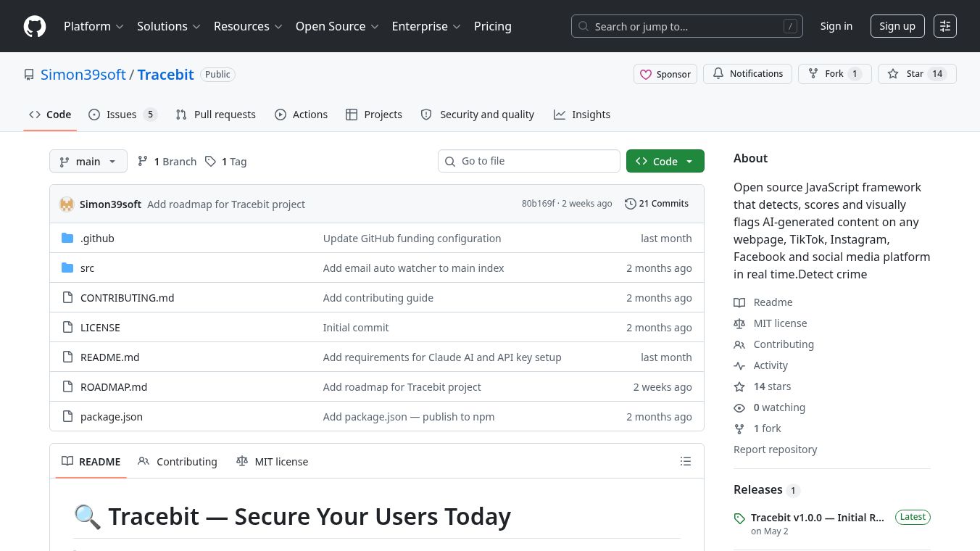Click the Sign in link

836,26
